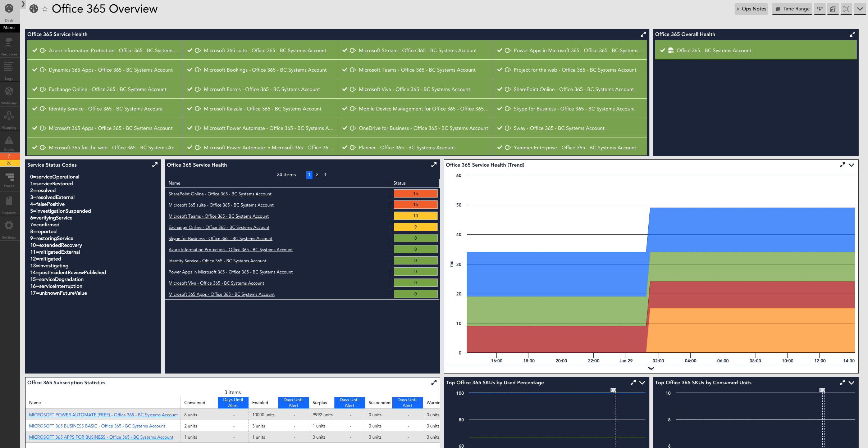Screen dimensions: 868x448
Task: Expand the Service Status Codes widget
Action: (155, 165)
